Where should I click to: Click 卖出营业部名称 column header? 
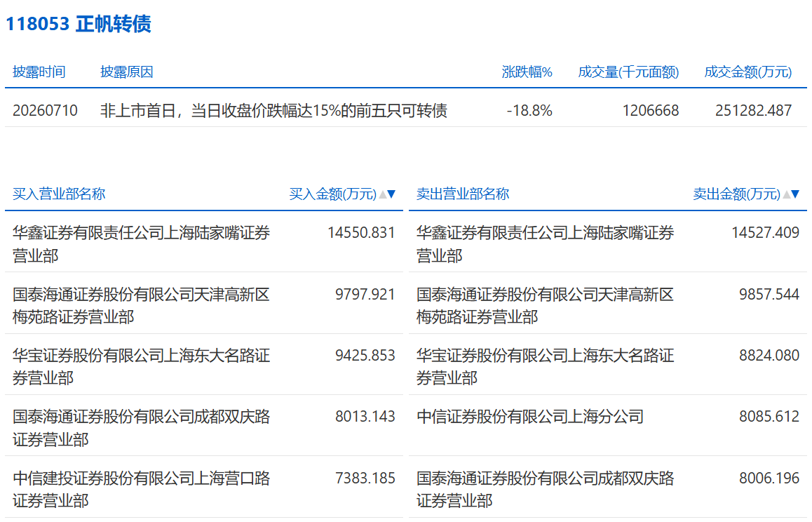[x=463, y=194]
